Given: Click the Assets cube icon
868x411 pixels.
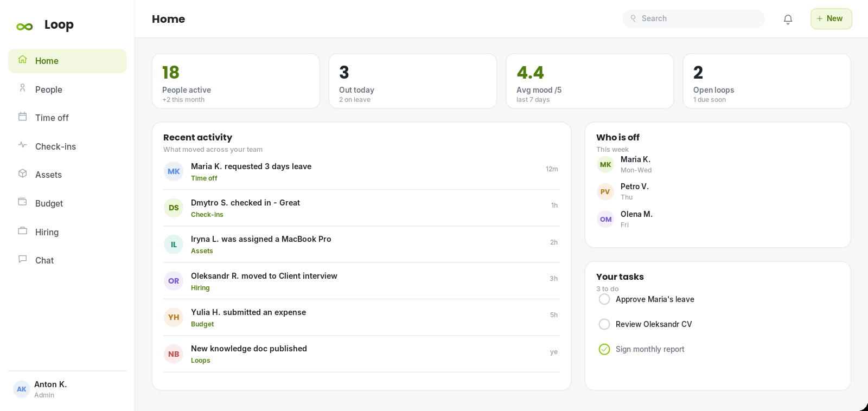Looking at the screenshot, I should coord(22,174).
